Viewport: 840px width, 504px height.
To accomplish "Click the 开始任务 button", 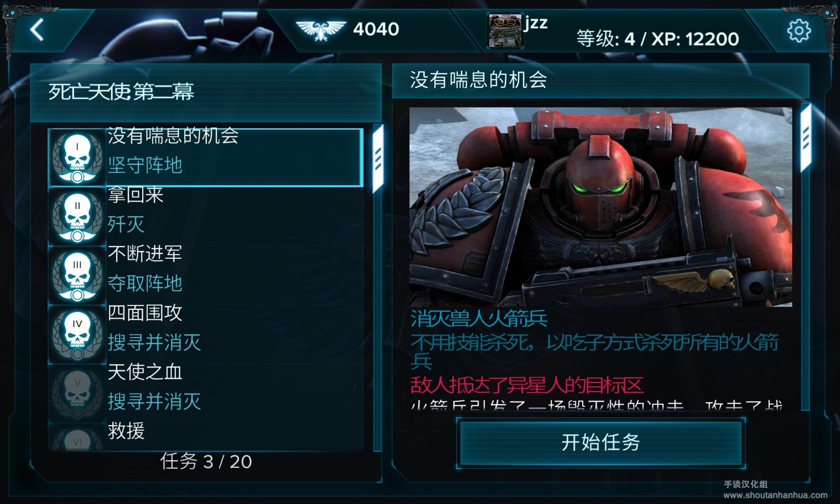I will pos(601,442).
